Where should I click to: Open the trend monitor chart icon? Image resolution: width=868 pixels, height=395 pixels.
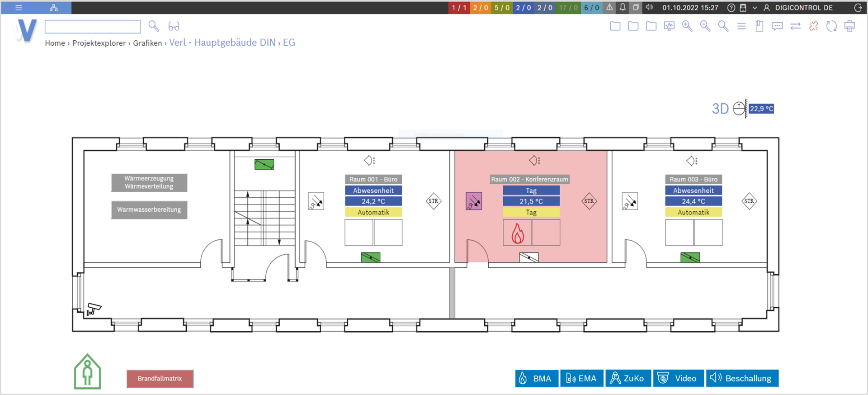click(x=669, y=26)
